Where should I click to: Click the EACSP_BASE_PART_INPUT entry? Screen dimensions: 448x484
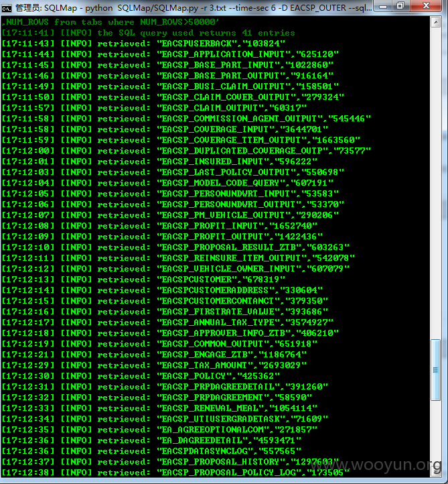pos(167,65)
